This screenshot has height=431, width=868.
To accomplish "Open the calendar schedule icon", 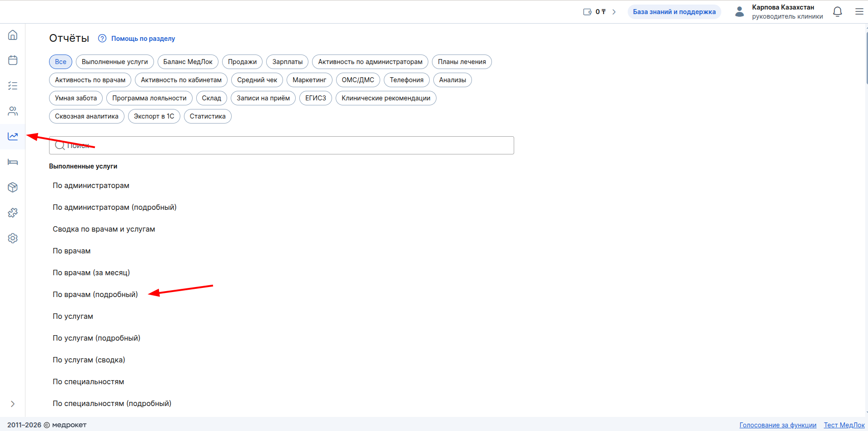I will pyautogui.click(x=13, y=60).
